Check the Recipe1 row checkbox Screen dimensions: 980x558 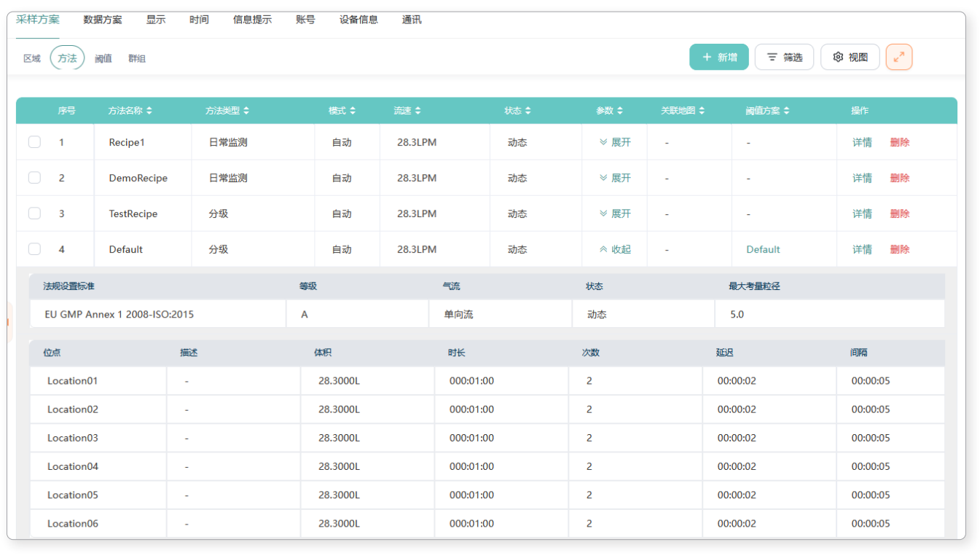click(34, 142)
